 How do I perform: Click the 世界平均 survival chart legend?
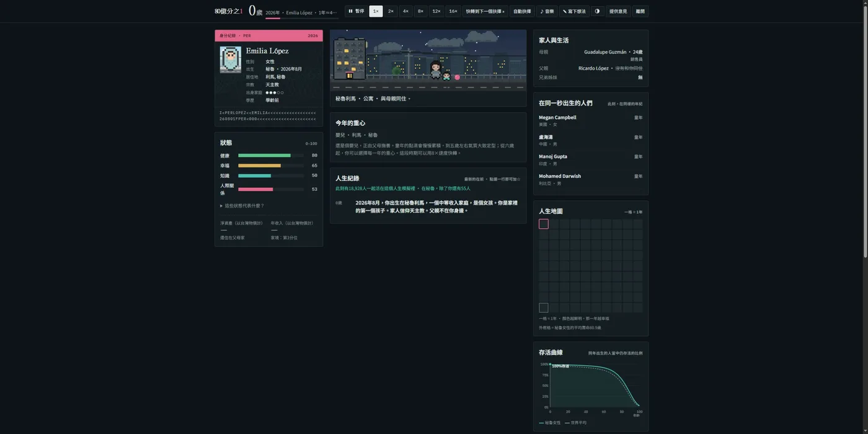click(x=575, y=423)
